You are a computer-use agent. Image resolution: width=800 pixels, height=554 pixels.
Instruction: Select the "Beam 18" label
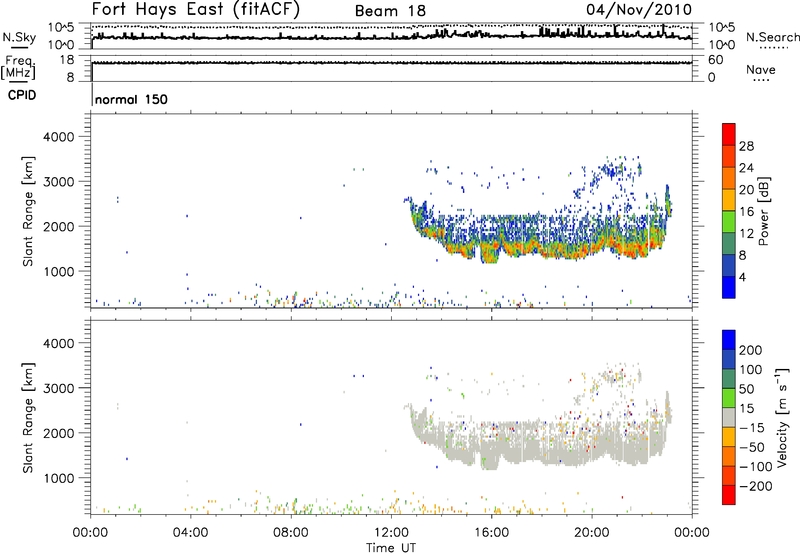(390, 11)
